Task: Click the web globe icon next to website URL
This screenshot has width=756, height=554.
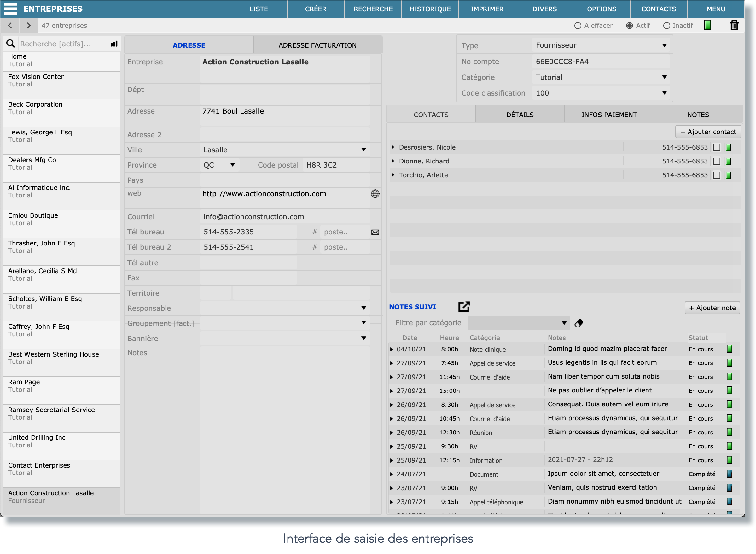Action: coord(375,194)
